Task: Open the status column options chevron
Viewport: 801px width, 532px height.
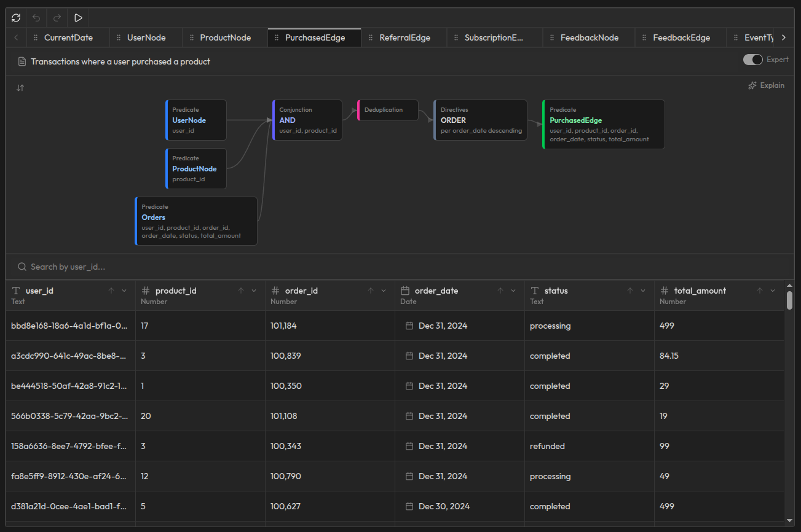Action: 644,290
